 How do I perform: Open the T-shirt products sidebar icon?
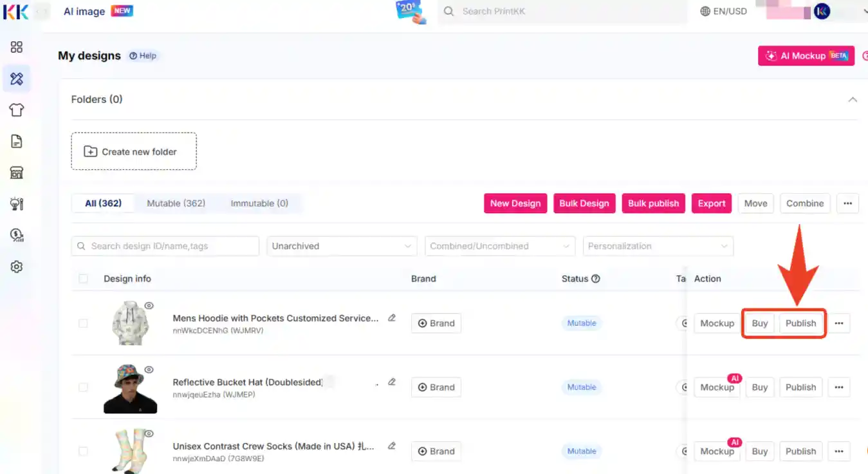[17, 110]
